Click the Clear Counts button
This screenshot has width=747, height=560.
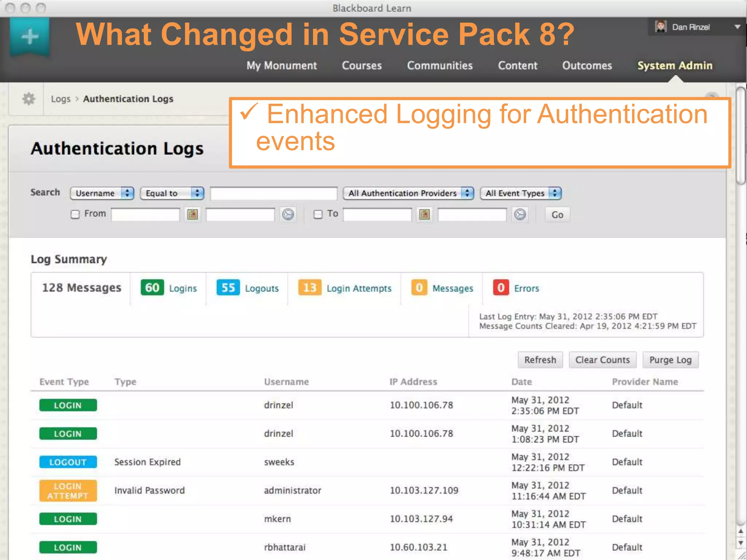tap(603, 360)
